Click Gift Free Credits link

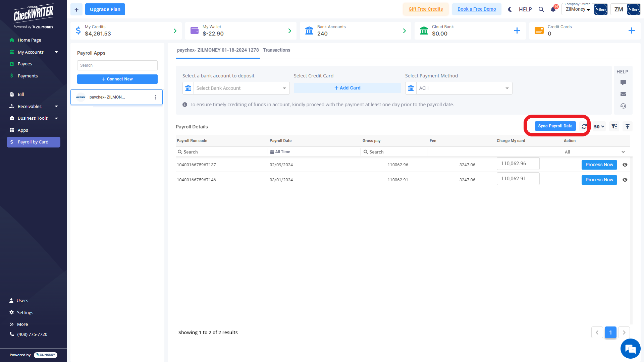coord(426,9)
